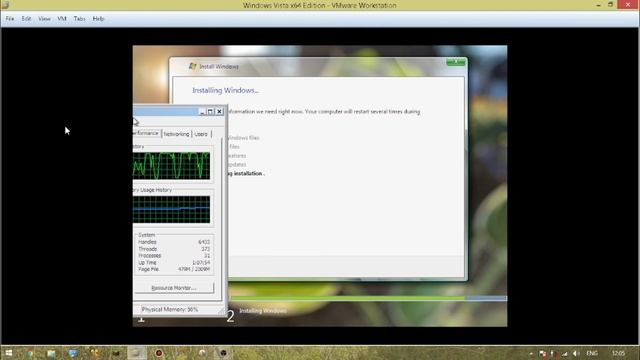Maximize the Task Manager window
The width and height of the screenshot is (640, 360).
tap(210, 111)
